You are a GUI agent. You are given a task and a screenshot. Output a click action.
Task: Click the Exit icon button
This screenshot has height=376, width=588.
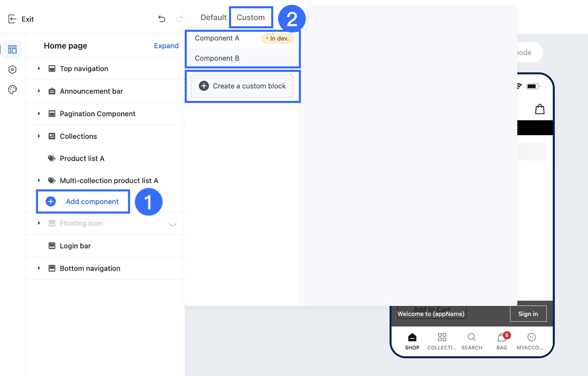click(x=12, y=19)
